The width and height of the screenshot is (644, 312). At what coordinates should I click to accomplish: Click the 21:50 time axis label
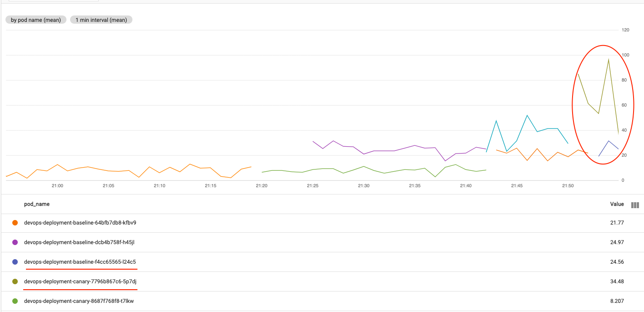tap(568, 186)
